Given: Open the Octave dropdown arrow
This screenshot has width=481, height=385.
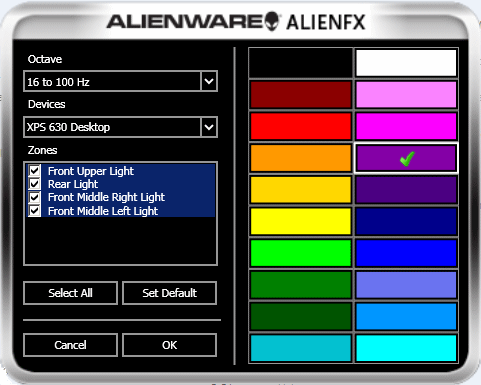Looking at the screenshot, I should tap(209, 81).
